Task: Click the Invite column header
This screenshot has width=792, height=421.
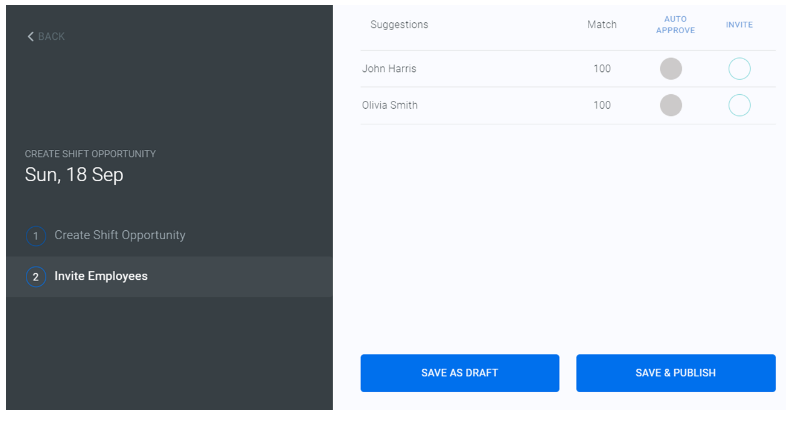Action: coord(739,25)
